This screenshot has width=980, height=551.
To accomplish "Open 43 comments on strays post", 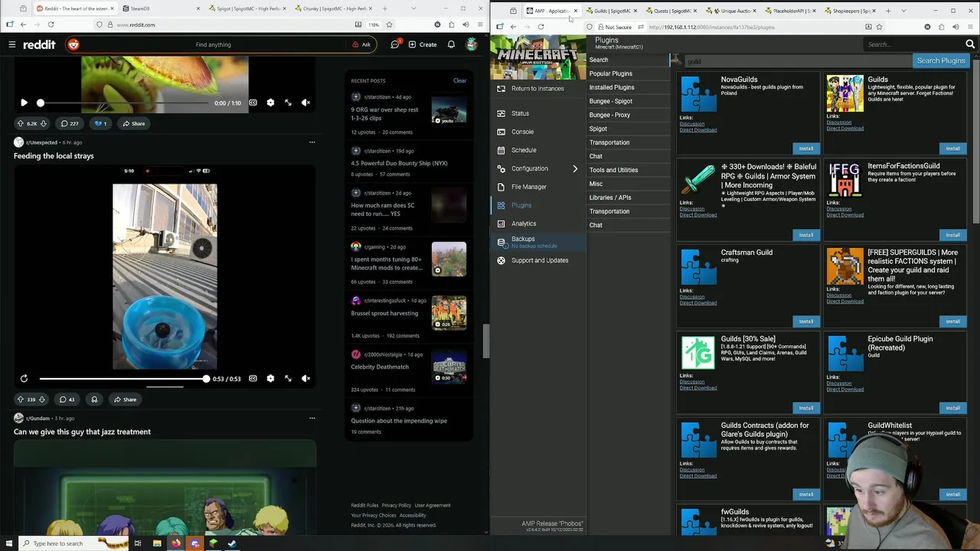I will point(67,399).
